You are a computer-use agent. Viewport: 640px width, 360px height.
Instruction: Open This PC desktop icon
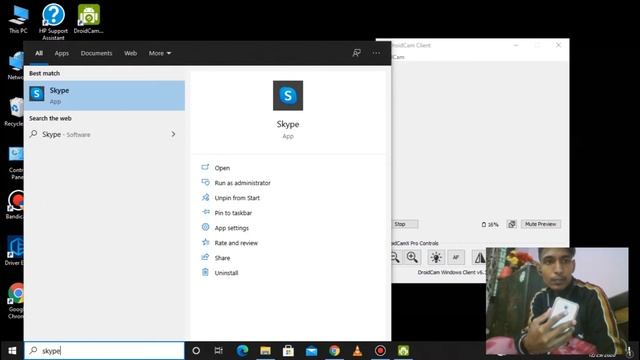[x=18, y=19]
